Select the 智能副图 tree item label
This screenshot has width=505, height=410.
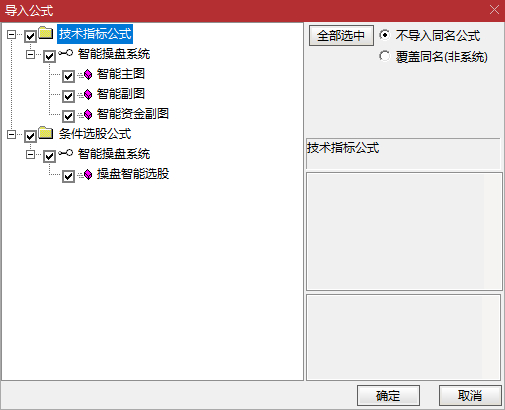click(x=121, y=94)
